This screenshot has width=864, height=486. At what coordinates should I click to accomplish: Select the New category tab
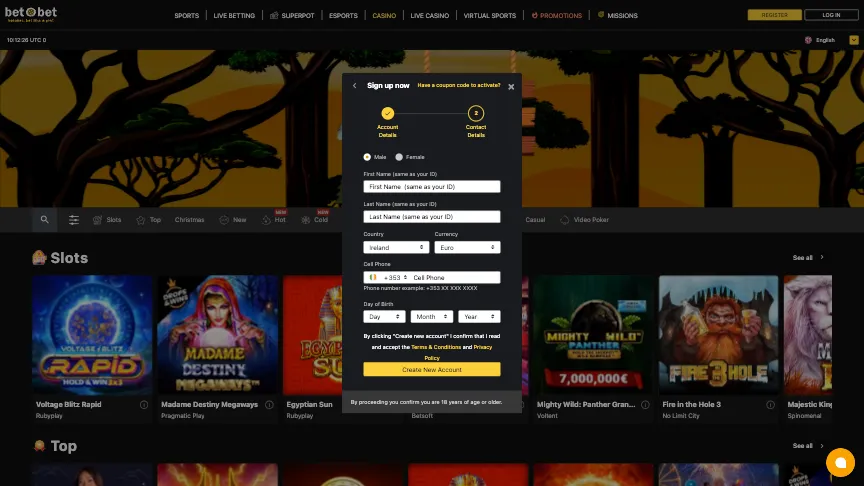(x=233, y=220)
